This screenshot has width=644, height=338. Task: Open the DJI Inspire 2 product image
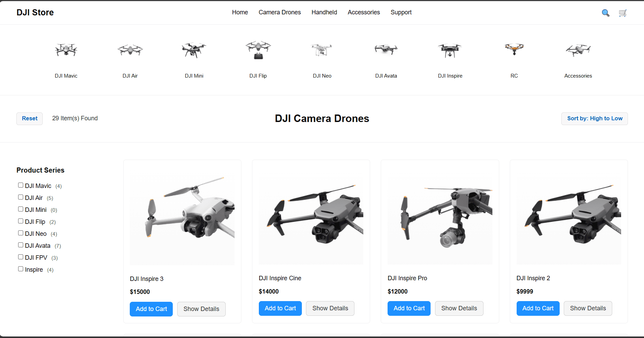(x=569, y=215)
